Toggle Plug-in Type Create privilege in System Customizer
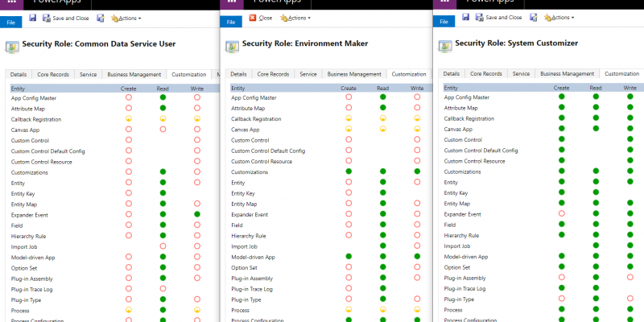Screen dimensions: 644x322 [x=561, y=299]
